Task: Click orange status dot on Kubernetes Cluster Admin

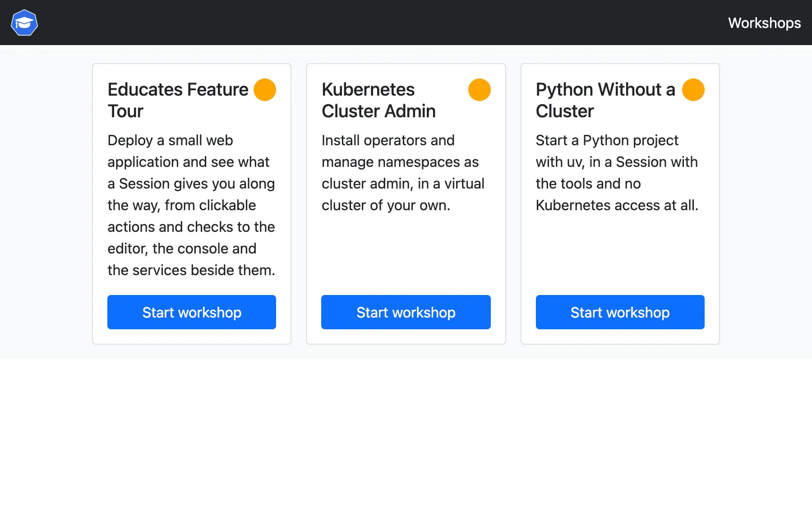Action: [x=480, y=90]
